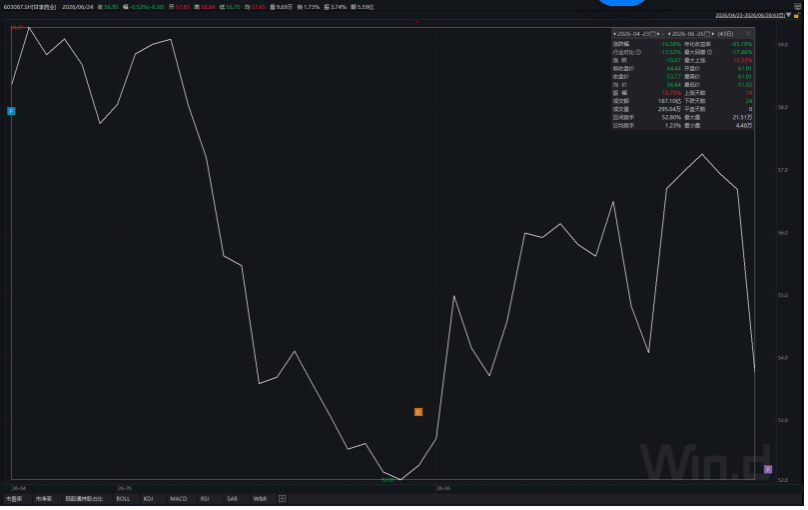Screen dimensions: 808x510
Task: Click the price line's lowest point near 52.0
Action: 402,482
